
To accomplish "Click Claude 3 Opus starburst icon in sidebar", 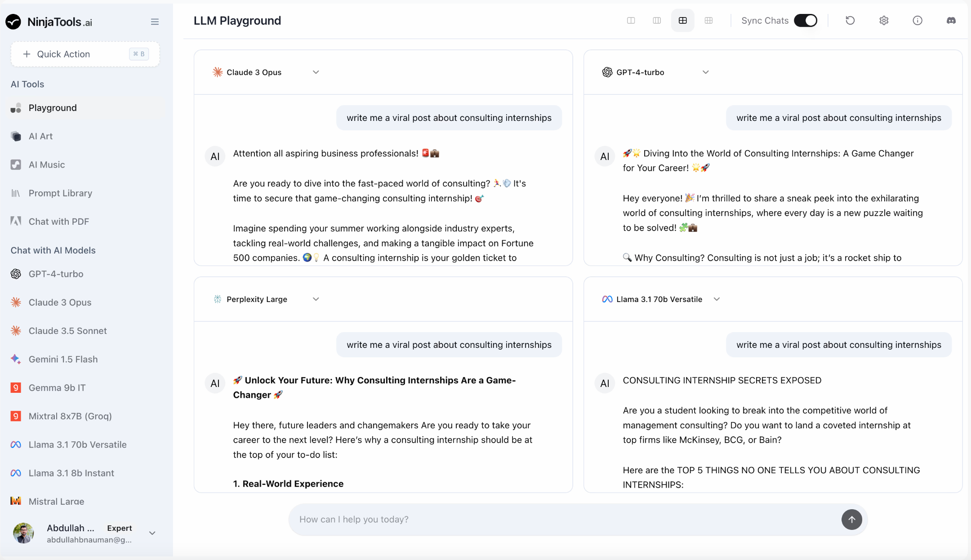I will (16, 302).
